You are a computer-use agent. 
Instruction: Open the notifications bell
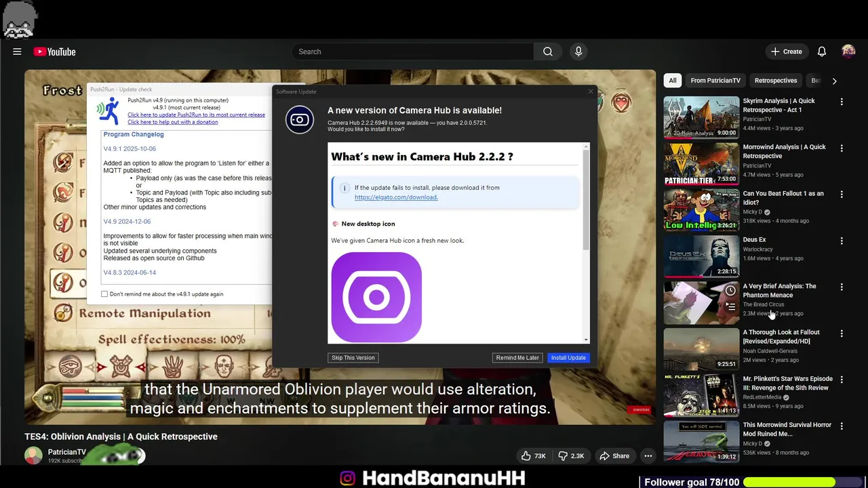821,52
